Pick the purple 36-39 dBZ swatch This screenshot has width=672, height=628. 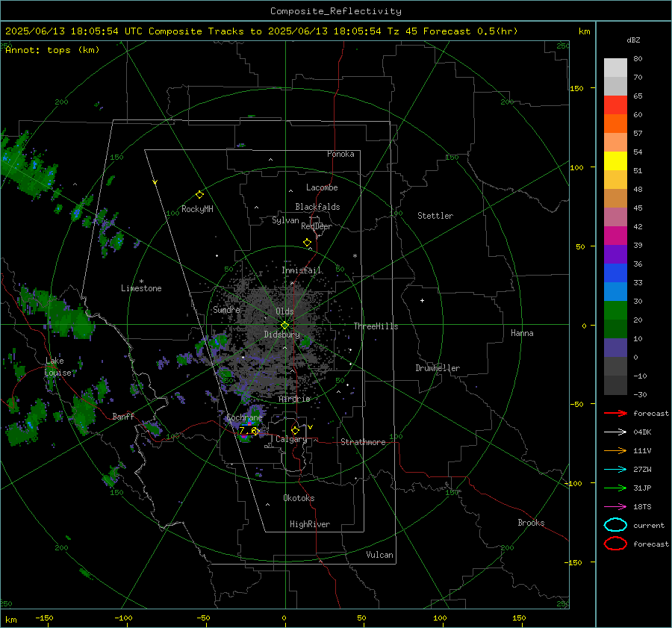(x=615, y=255)
